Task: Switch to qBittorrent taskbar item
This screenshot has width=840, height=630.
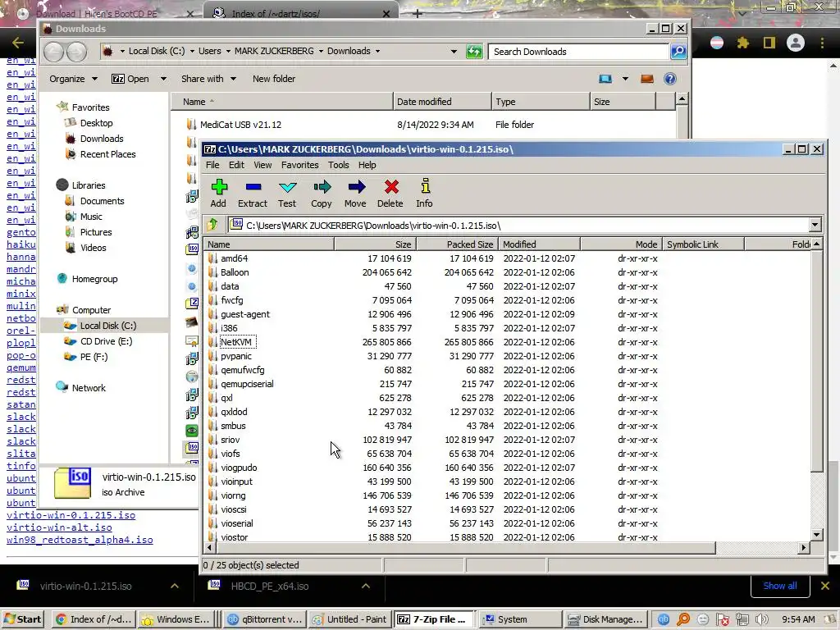Action: point(265,619)
